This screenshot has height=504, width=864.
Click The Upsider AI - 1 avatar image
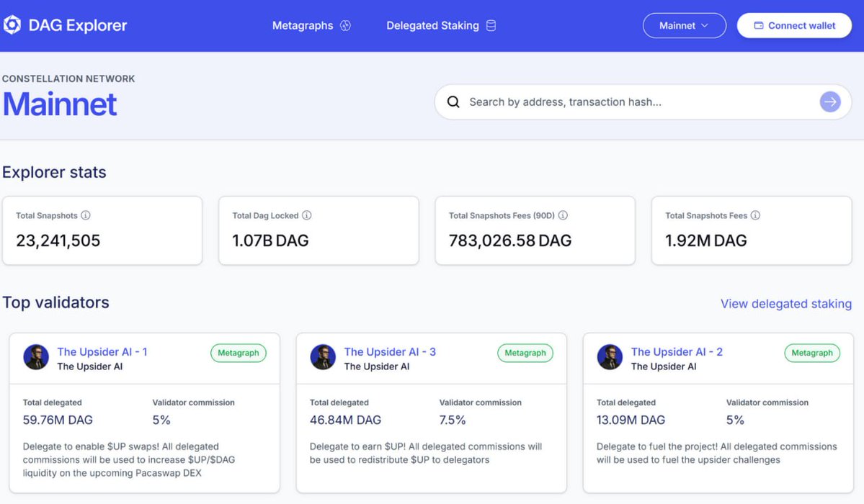click(x=36, y=357)
